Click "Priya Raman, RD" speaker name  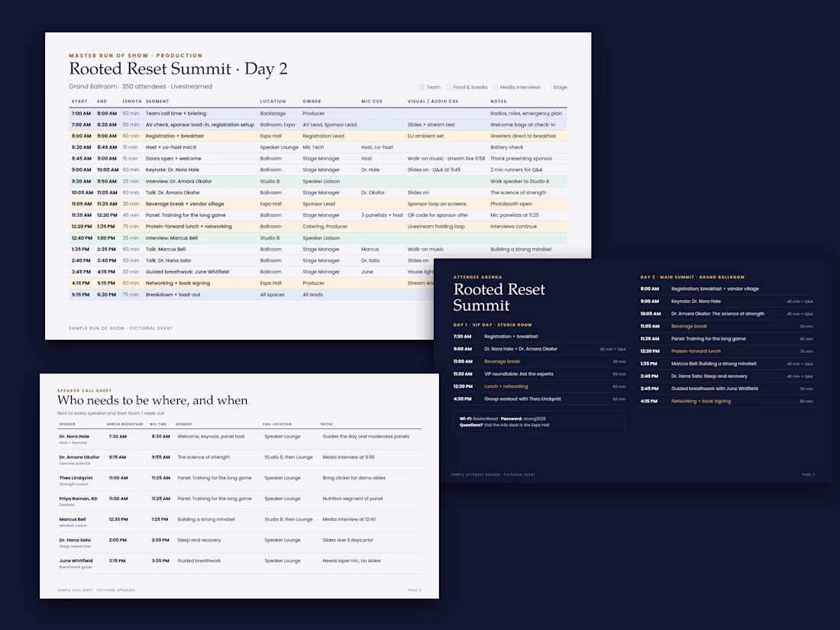(78, 499)
